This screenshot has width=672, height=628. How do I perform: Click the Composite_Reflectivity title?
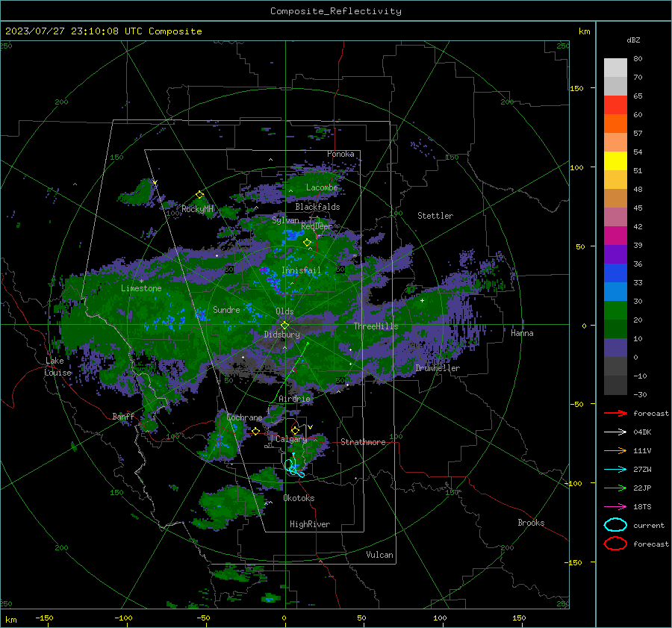pyautogui.click(x=335, y=11)
